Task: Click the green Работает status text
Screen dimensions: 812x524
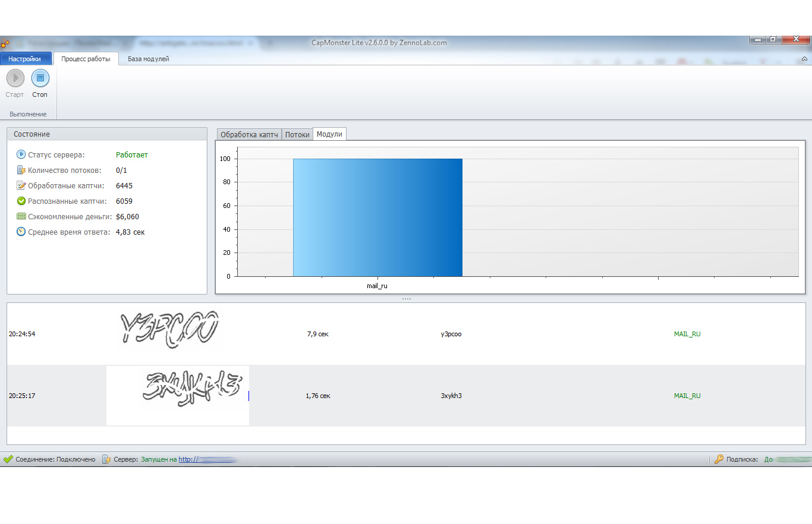Action: pos(132,154)
